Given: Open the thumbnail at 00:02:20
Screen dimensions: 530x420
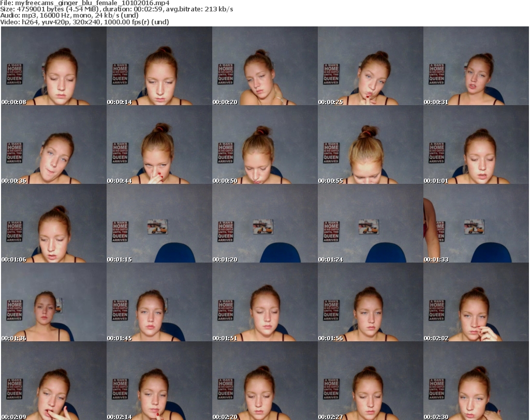Looking at the screenshot, I should 264,381.
